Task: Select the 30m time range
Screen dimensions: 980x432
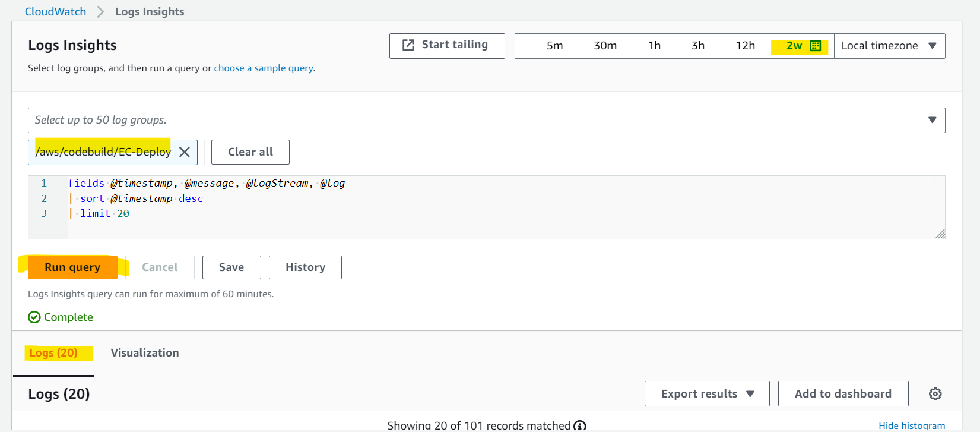Action: pos(605,46)
